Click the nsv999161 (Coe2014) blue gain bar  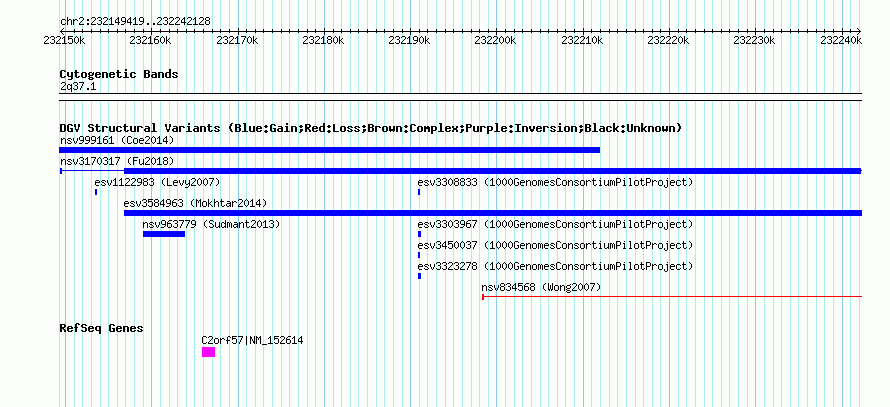coord(329,150)
